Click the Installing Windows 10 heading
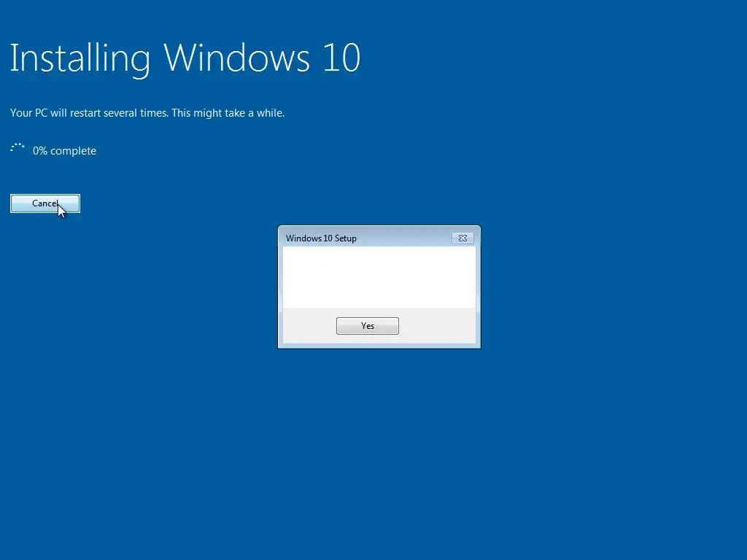The image size is (747, 560). (x=185, y=58)
